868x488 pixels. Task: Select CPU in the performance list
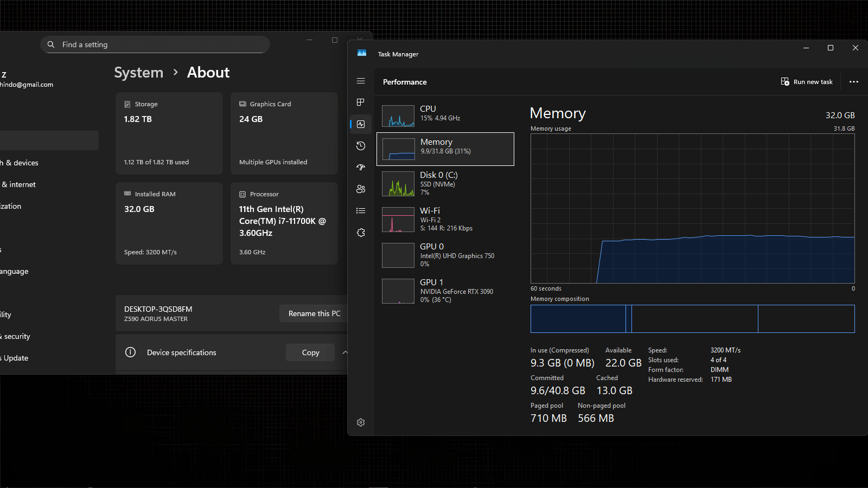point(445,115)
